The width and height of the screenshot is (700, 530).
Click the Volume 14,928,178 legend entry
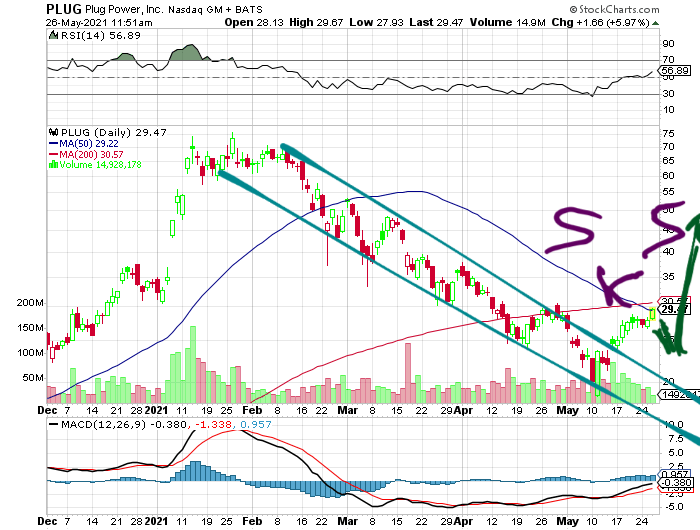click(100, 165)
